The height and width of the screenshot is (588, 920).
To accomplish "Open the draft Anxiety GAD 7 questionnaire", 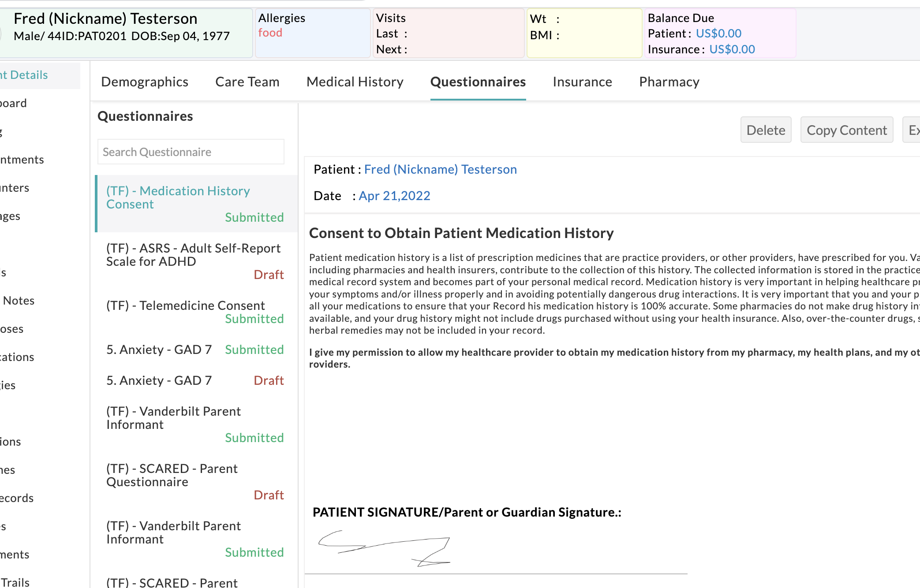I will click(x=159, y=380).
